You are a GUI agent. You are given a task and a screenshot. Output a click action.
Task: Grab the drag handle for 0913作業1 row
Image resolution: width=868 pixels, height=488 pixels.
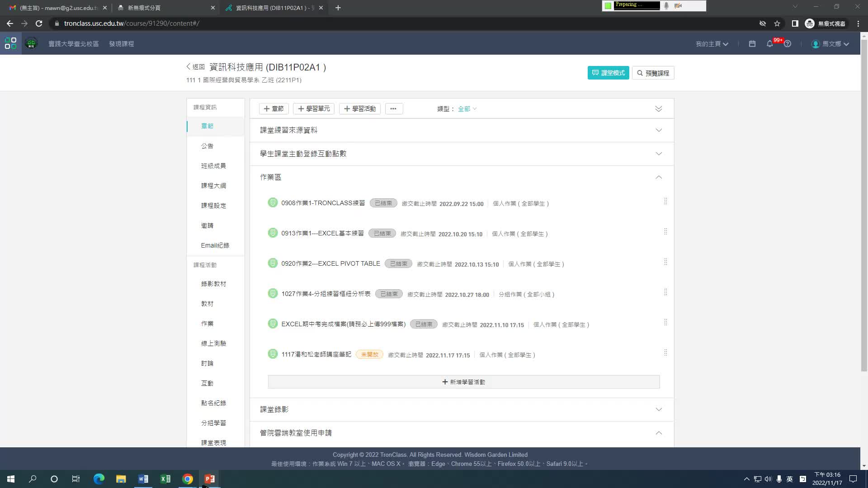tap(665, 231)
